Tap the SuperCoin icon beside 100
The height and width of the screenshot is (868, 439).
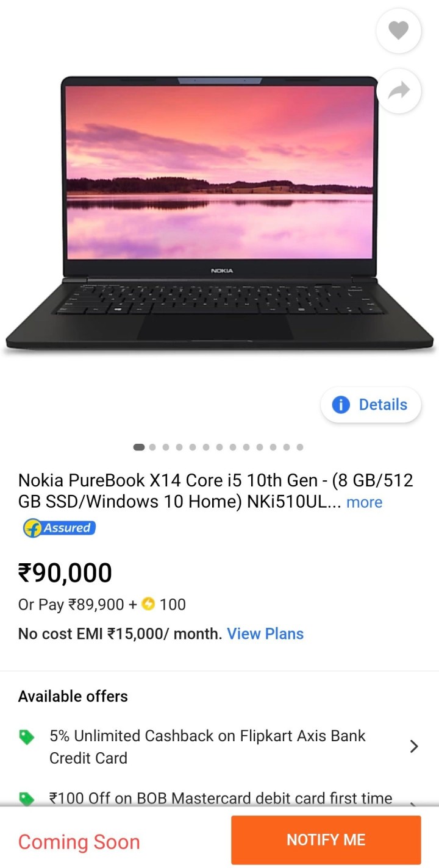(148, 604)
